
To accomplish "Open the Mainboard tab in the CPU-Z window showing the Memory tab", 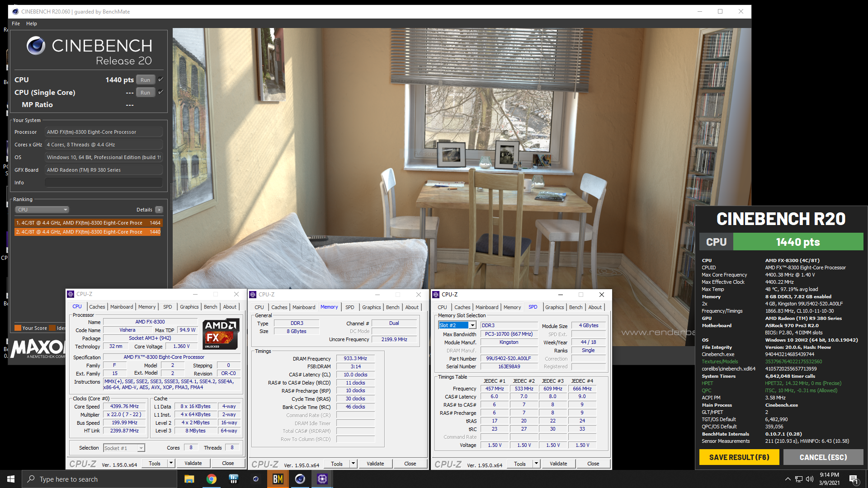I will (x=304, y=307).
